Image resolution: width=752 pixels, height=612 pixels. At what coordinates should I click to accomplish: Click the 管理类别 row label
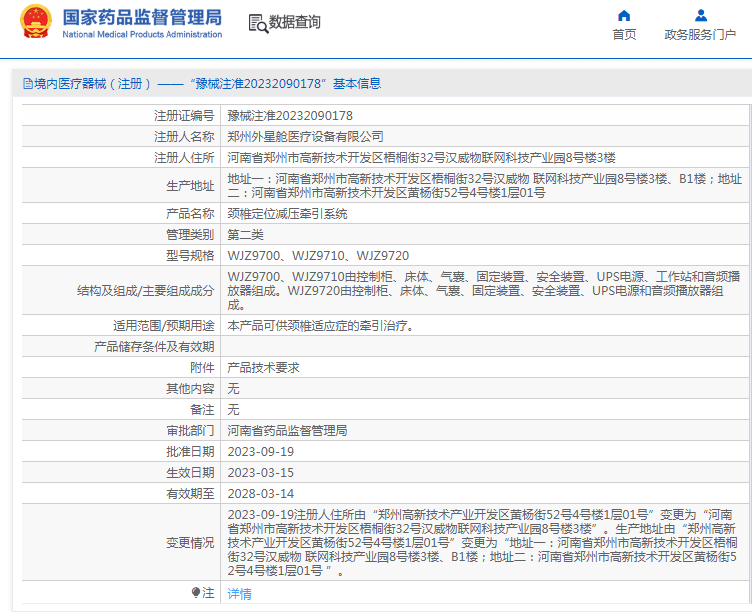[190, 235]
